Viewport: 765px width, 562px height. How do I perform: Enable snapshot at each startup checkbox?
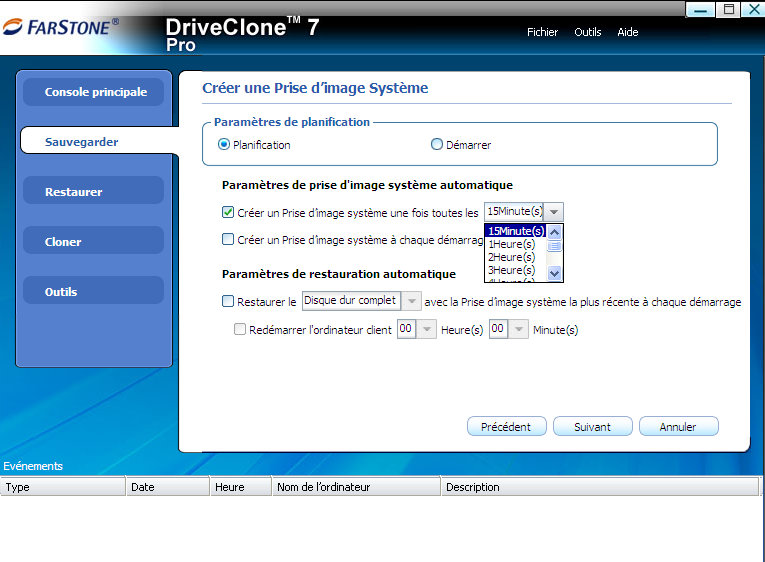[x=228, y=239]
